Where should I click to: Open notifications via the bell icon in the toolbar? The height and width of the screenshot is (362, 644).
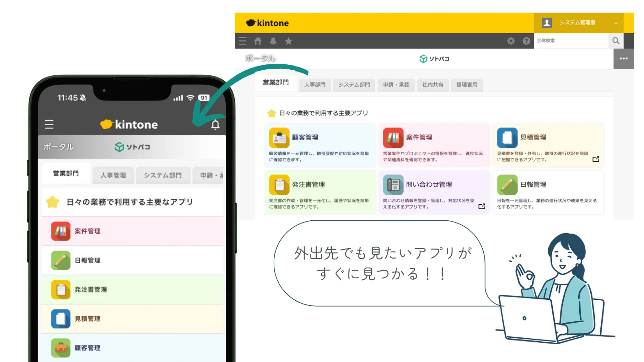click(273, 41)
